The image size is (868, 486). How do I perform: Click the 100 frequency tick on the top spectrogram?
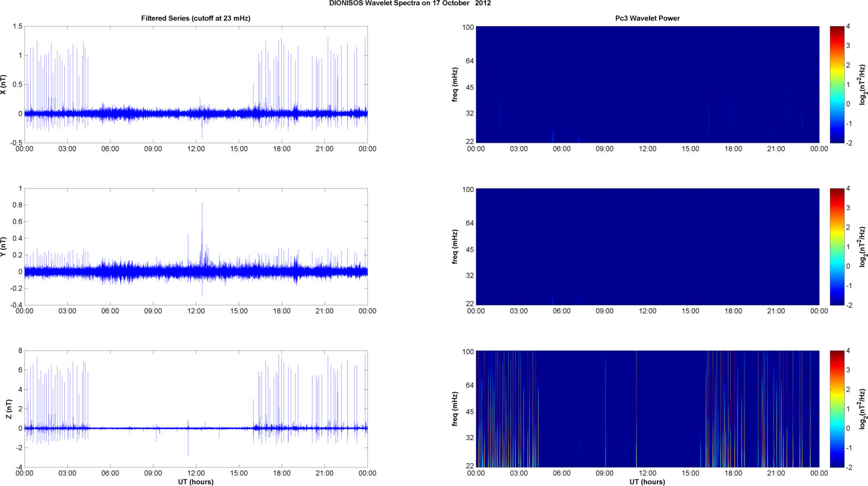[468, 27]
